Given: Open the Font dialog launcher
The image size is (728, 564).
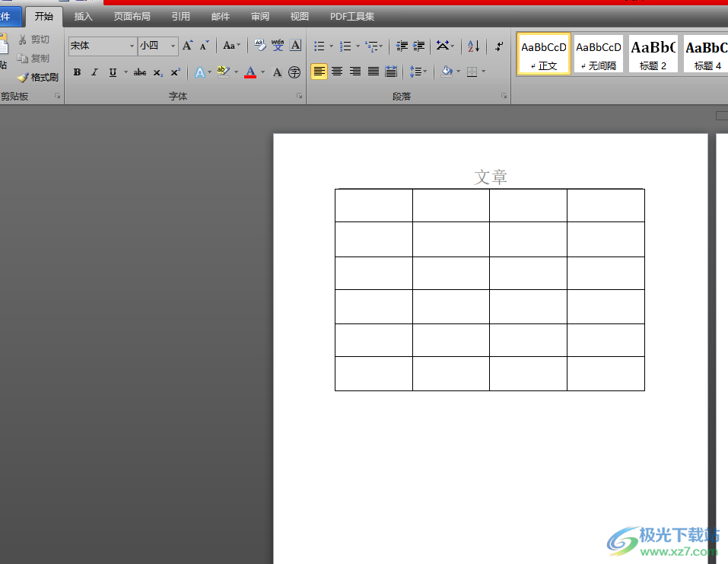Looking at the screenshot, I should pyautogui.click(x=300, y=96).
